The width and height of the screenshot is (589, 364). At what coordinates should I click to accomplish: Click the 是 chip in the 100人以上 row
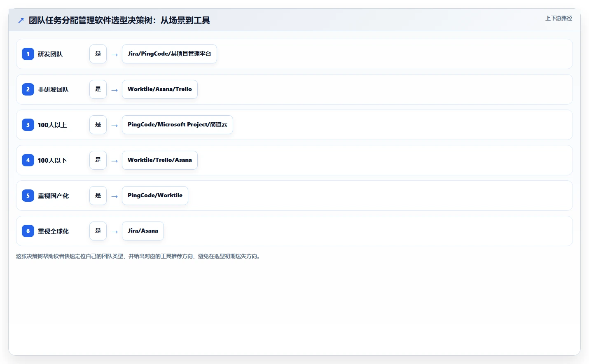coord(98,125)
